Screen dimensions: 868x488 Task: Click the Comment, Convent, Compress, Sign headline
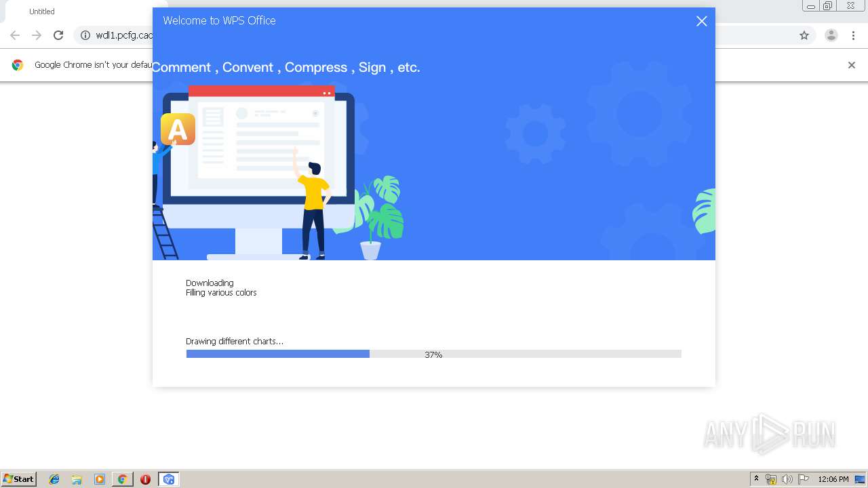click(286, 67)
